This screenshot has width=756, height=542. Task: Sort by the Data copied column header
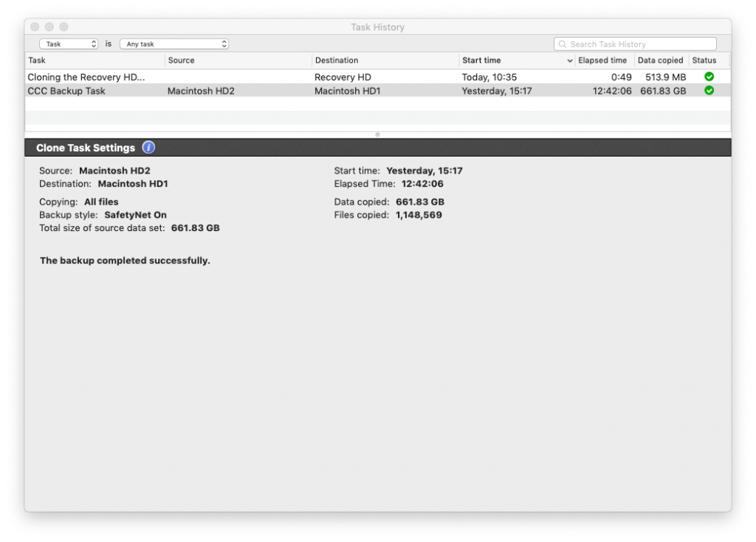pyautogui.click(x=661, y=61)
